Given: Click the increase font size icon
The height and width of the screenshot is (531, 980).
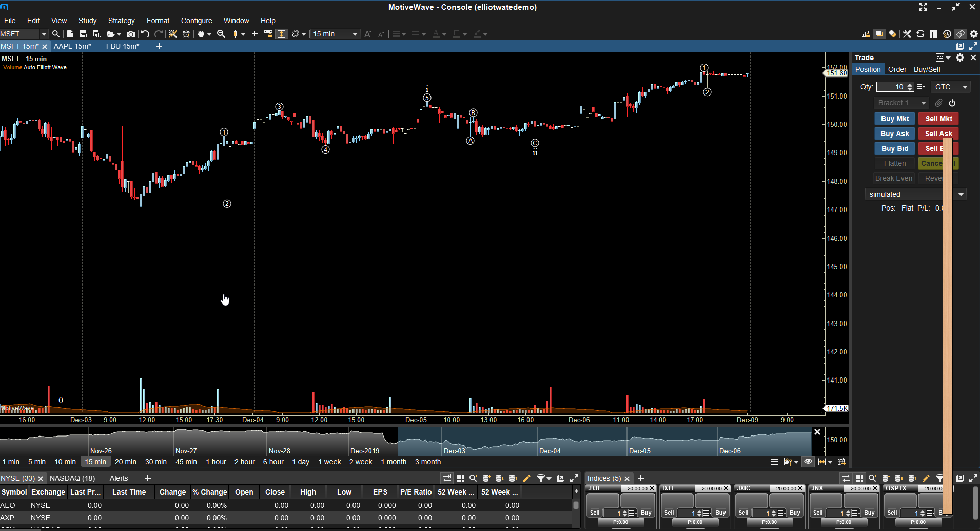Looking at the screenshot, I should 367,34.
